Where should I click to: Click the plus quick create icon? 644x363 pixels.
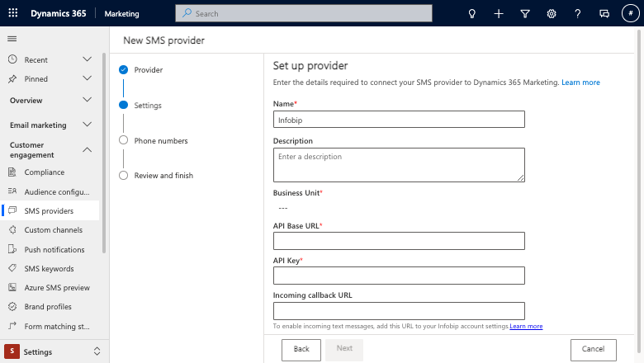point(499,13)
